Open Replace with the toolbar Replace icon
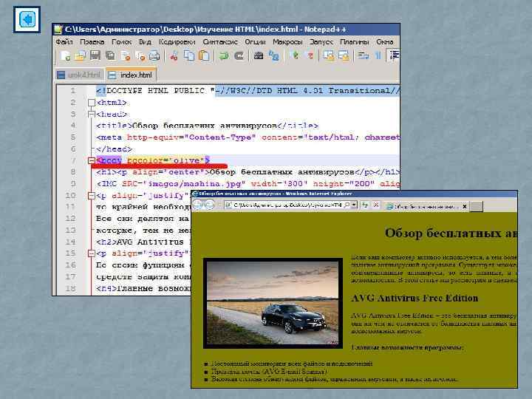 (273, 55)
